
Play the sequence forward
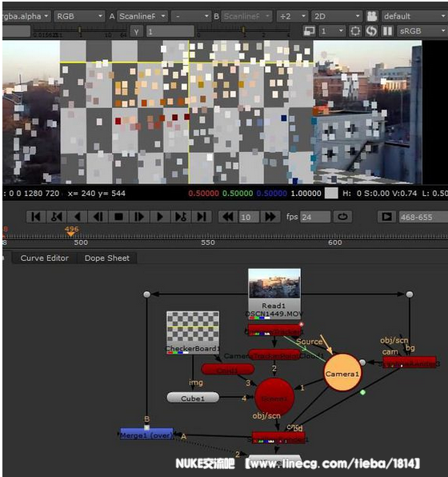(160, 217)
